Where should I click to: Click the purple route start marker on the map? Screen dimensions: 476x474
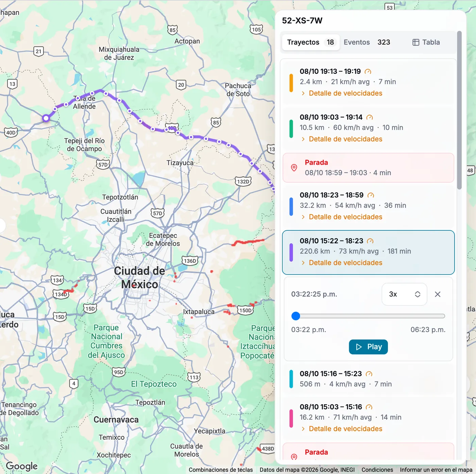(46, 118)
